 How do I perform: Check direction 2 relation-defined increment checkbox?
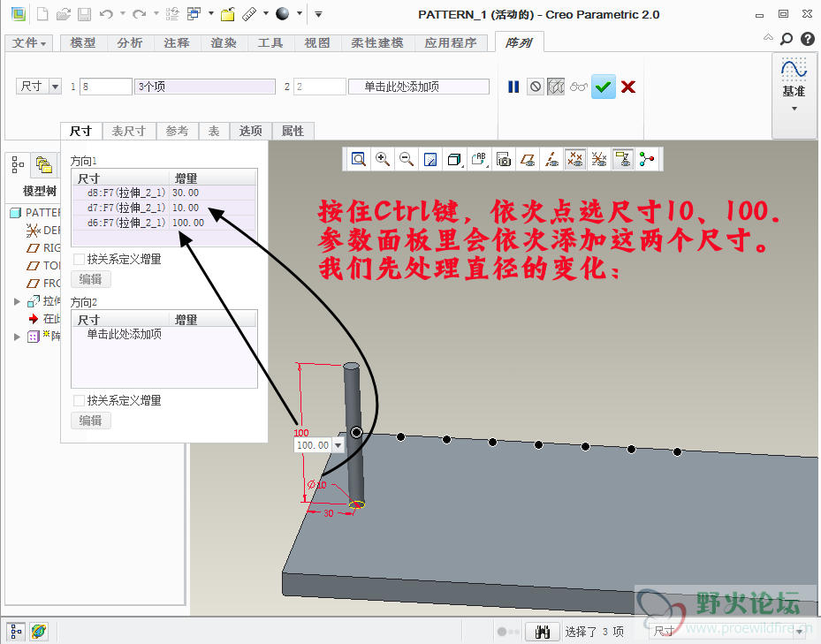[79, 400]
